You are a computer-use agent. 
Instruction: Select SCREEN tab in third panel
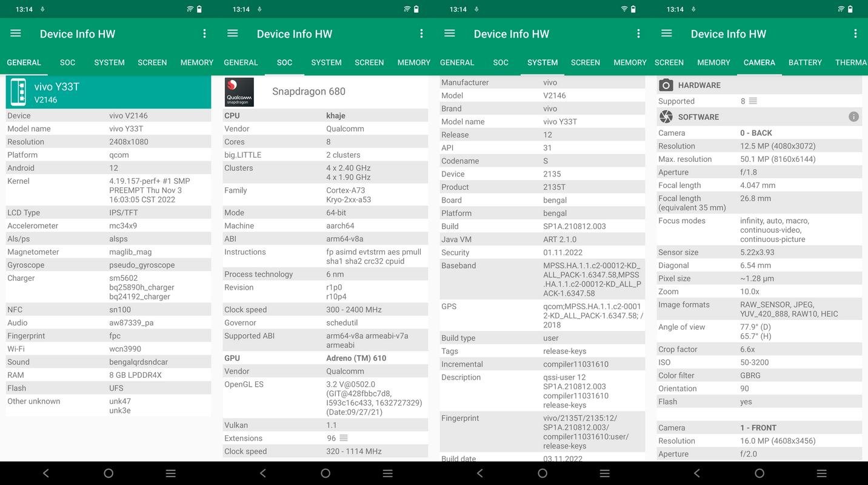coord(586,62)
